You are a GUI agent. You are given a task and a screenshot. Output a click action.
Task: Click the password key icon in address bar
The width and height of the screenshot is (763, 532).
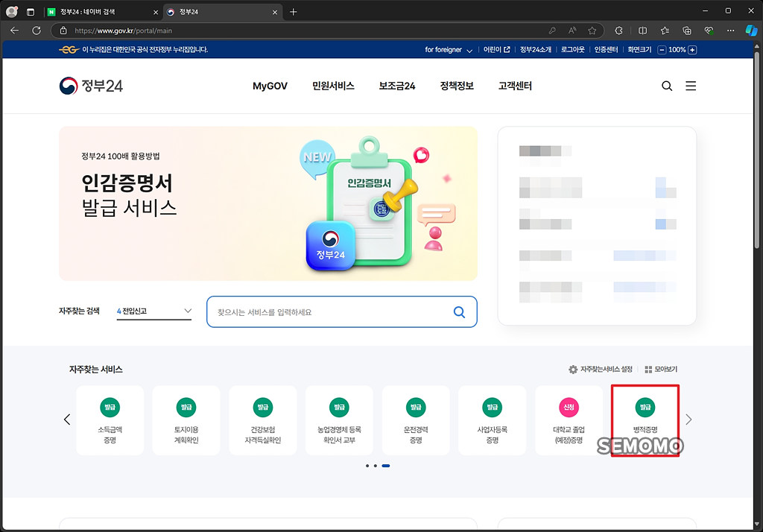click(x=552, y=31)
